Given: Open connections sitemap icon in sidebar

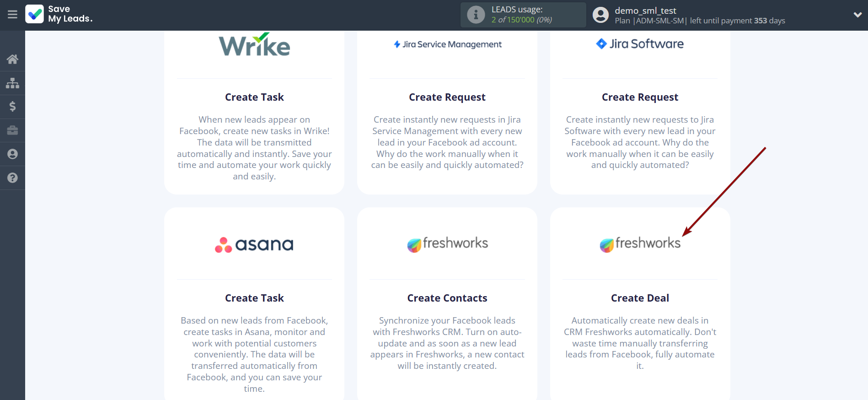Looking at the screenshot, I should pos(12,83).
